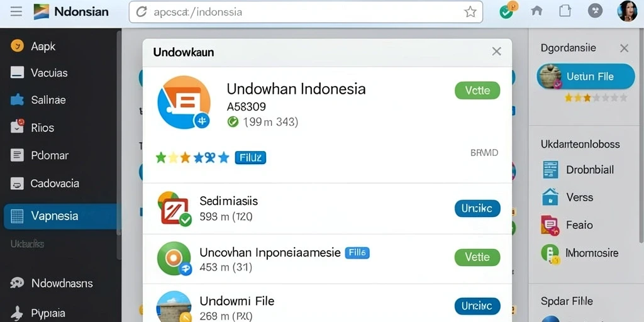644x322 pixels.
Task: Click the Uncovhan Inponsiaamesie app icon
Action: [x=174, y=258]
